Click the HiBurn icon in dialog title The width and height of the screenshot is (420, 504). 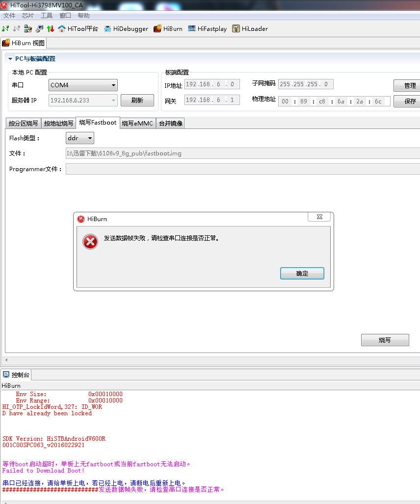pos(81,219)
